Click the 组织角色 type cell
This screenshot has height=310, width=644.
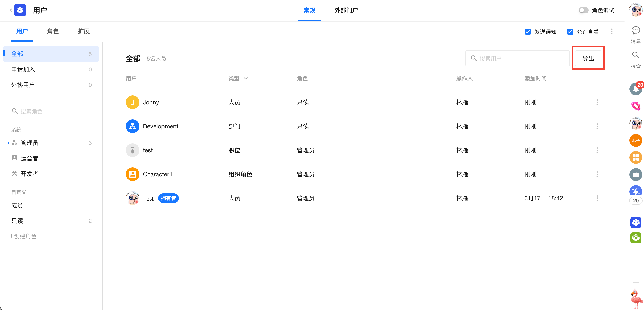point(240,174)
